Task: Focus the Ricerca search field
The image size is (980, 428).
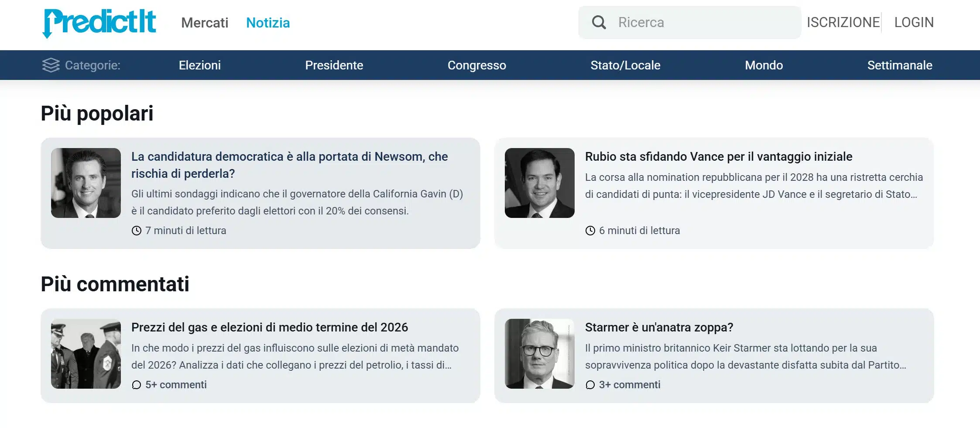Action: click(690, 22)
